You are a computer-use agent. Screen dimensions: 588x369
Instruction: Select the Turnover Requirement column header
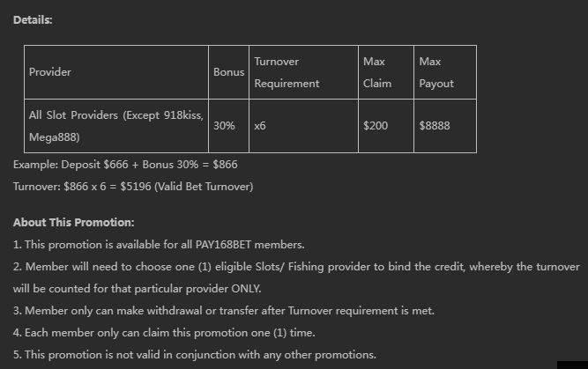point(287,72)
